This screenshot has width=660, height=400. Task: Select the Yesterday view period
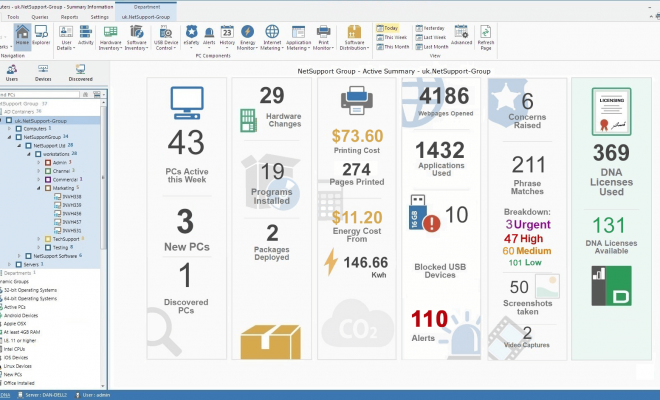click(430, 28)
